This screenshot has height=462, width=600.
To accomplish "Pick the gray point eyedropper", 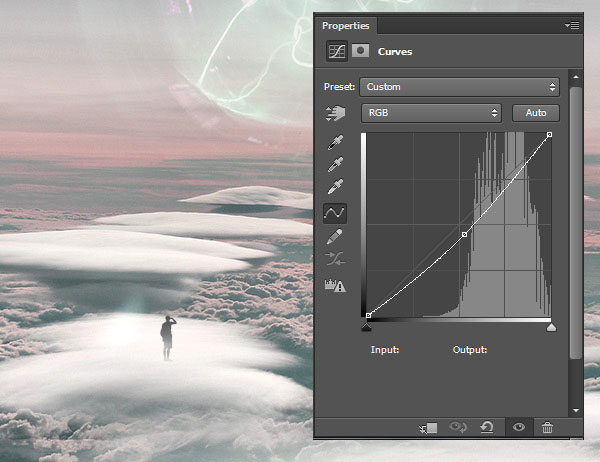I will 335,164.
